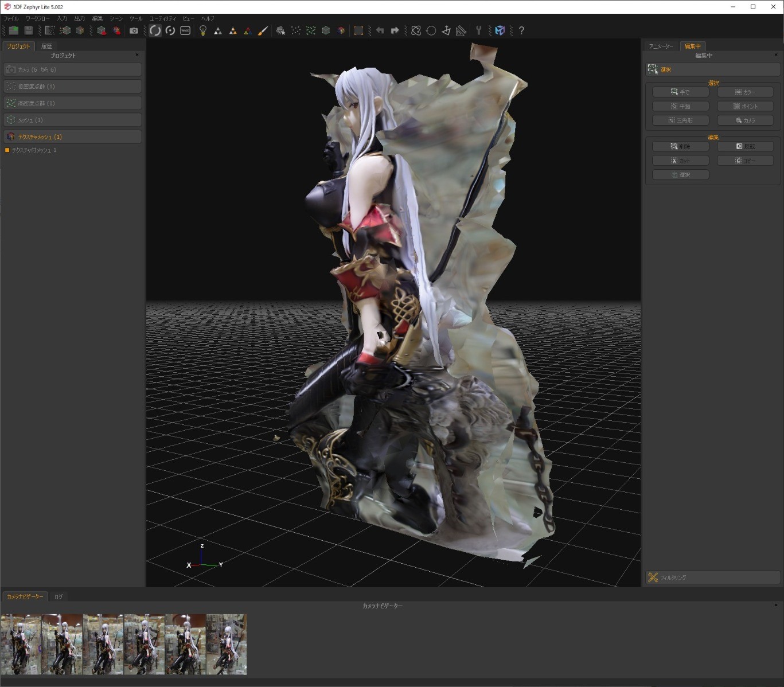Select the last camera thumbnail in navigator
Screen dimensions: 784x687
[x=227, y=644]
